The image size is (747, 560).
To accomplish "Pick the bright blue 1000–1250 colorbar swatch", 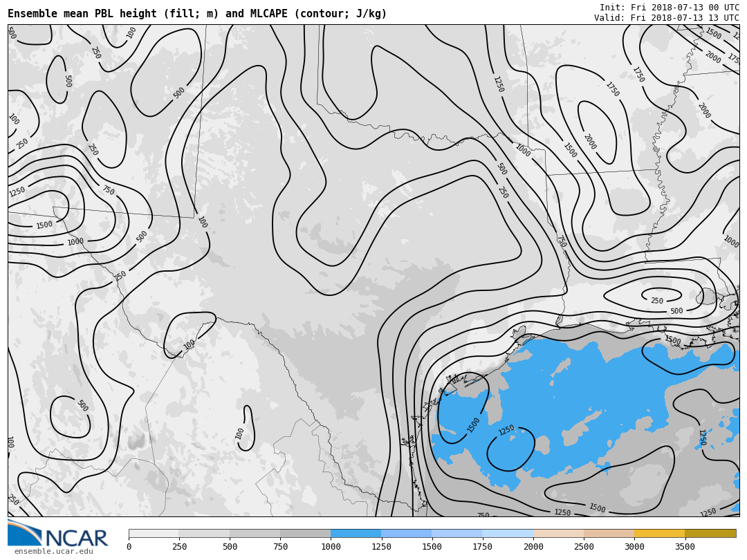I will pos(356,534).
